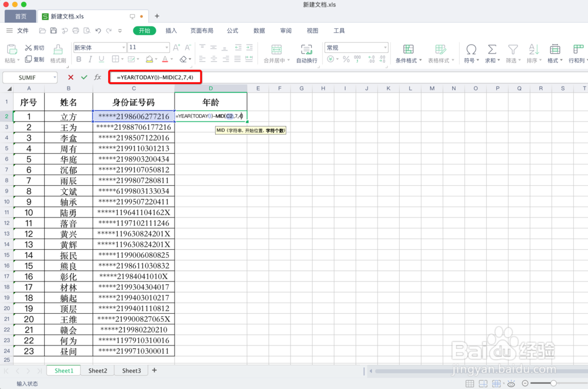The height and width of the screenshot is (389, 588).
Task: Toggle eye protection mode in status bar
Action: pos(511,383)
